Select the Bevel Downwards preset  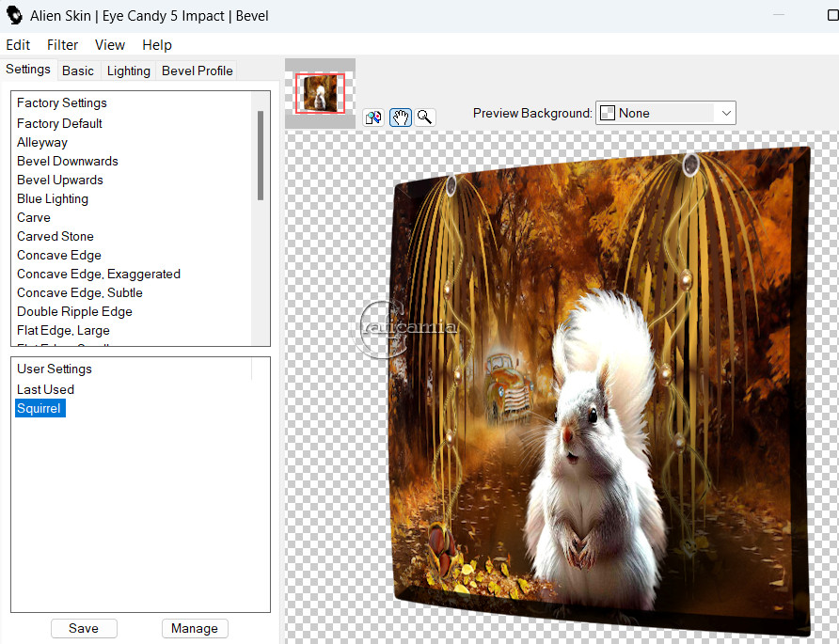coord(68,161)
